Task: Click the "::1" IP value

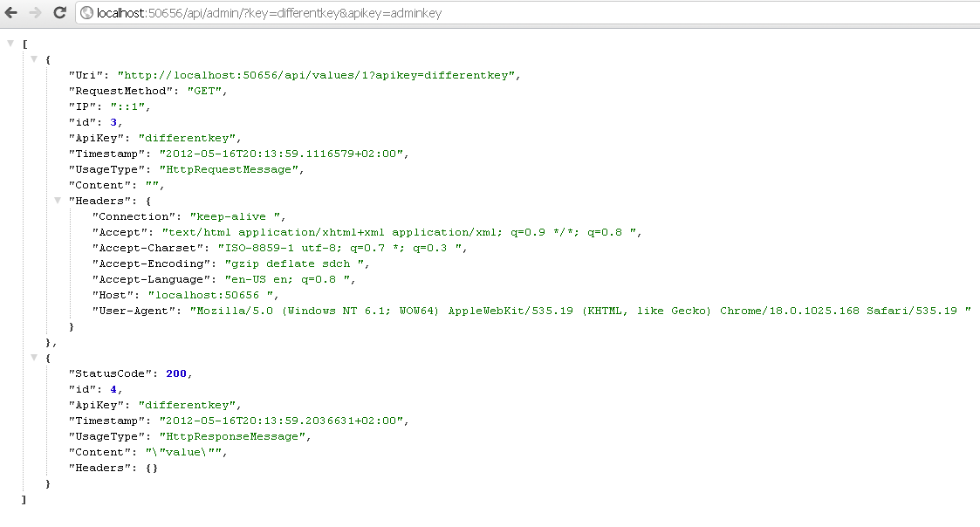Action: click(x=128, y=106)
